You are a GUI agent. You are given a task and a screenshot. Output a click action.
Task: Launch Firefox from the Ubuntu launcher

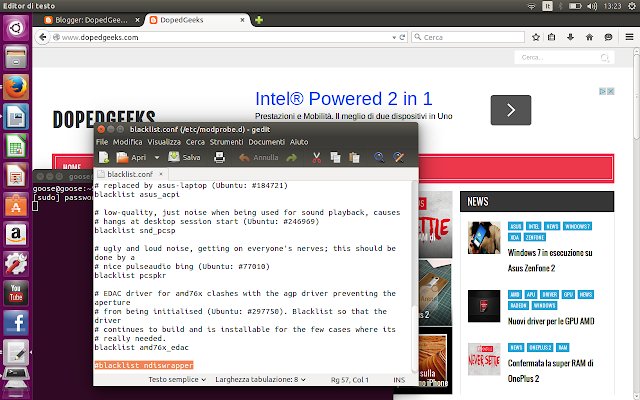click(x=16, y=87)
